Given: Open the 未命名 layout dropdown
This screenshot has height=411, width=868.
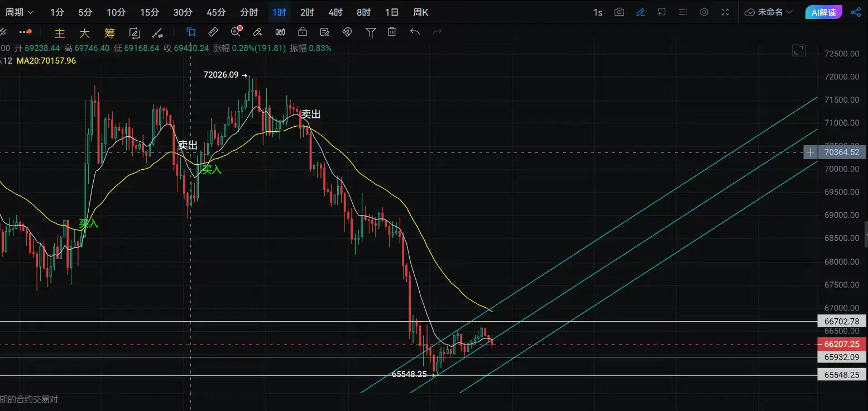Looking at the screenshot, I should click(768, 12).
